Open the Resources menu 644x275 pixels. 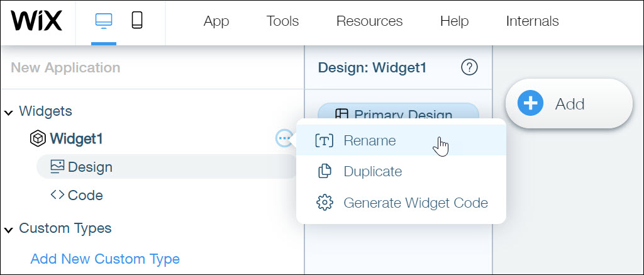pyautogui.click(x=369, y=21)
